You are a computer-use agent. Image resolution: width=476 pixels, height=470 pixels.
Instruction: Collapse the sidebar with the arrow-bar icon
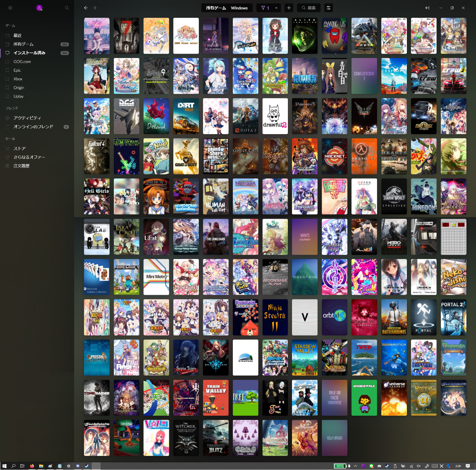pos(427,8)
